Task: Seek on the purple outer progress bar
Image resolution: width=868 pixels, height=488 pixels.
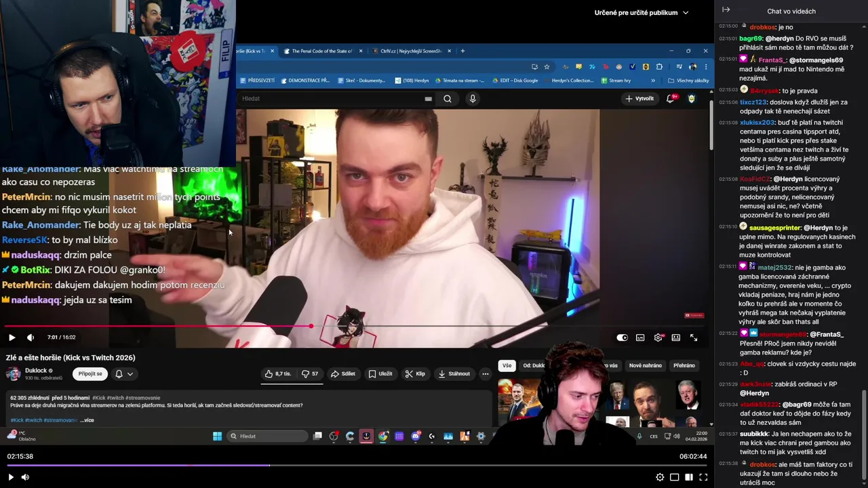Action: click(x=357, y=465)
